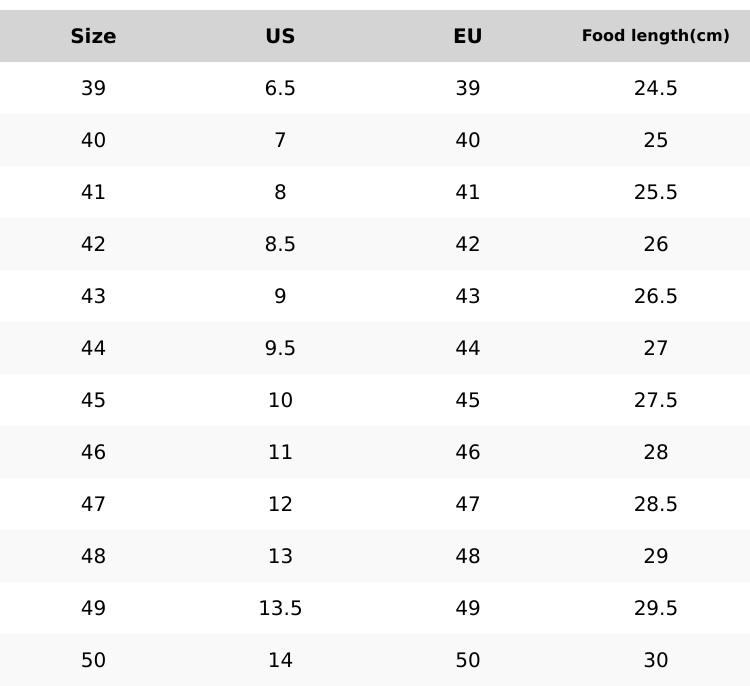The image size is (750, 686).
Task: Click 47 in the Size column
Action: [93, 504]
